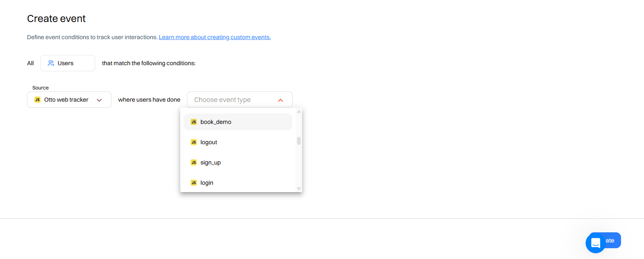Collapse the Choose event type dropdown
Viewport: 644px width, 259px height.
click(x=280, y=100)
